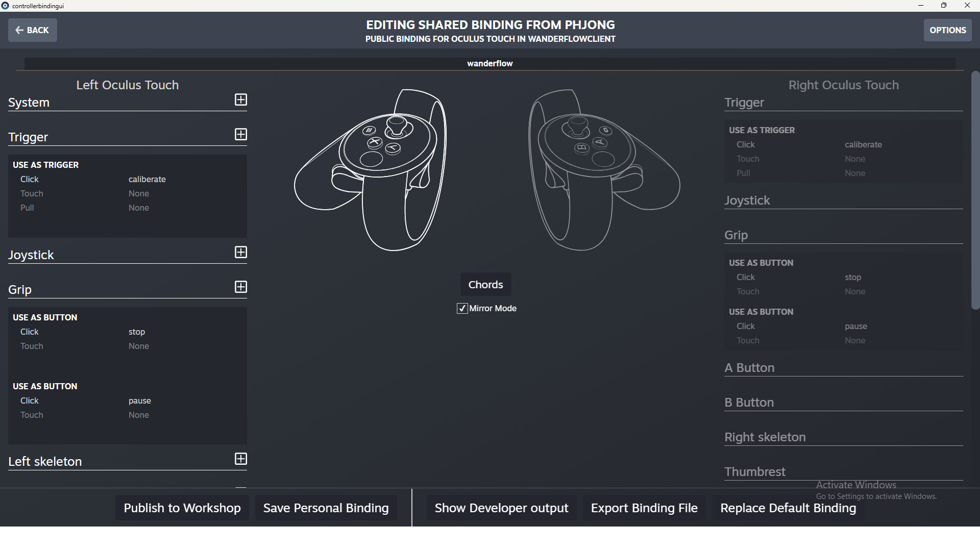Save Personal Binding

326,508
